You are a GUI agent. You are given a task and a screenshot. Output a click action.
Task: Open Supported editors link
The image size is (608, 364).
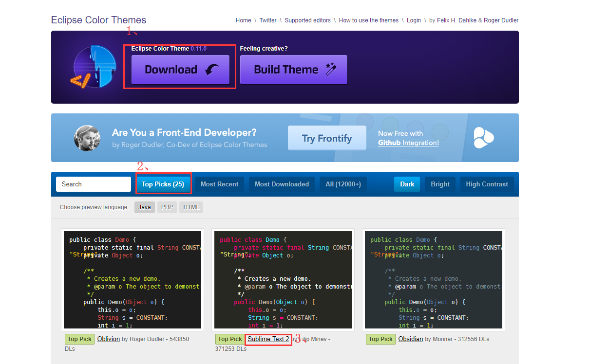[307, 20]
